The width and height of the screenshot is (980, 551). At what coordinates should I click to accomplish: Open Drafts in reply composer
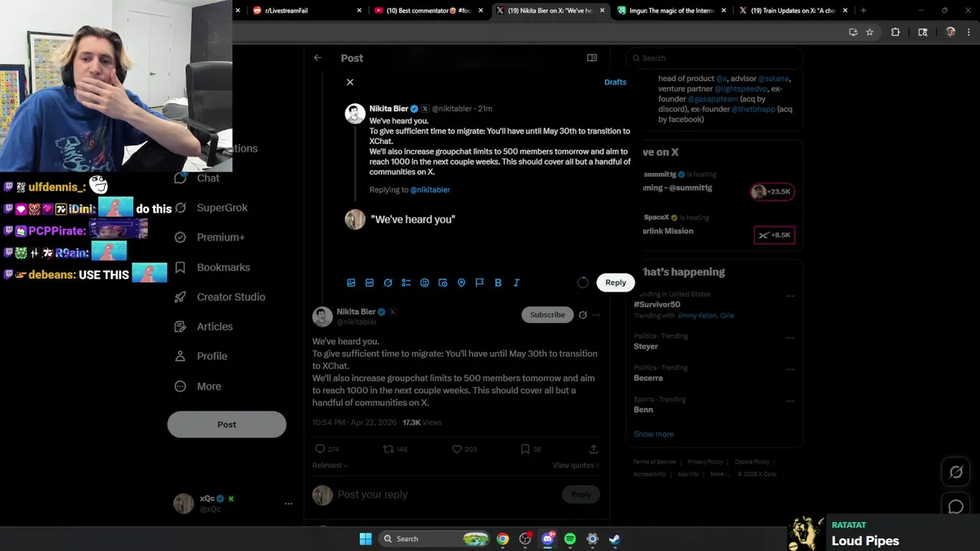point(615,82)
